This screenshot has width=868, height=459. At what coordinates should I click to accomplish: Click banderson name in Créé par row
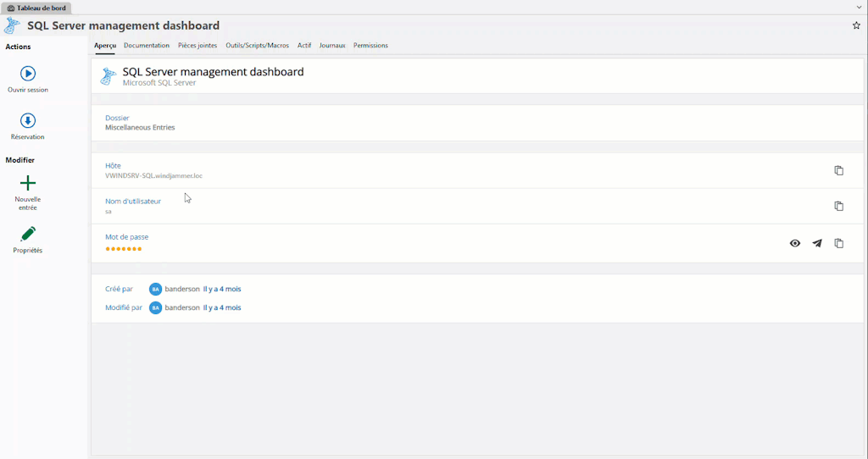pos(182,290)
